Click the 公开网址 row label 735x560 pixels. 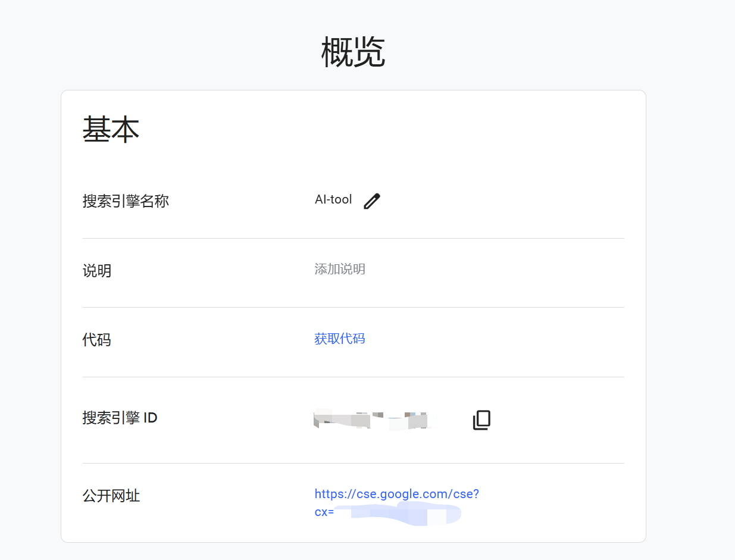pyautogui.click(x=111, y=495)
